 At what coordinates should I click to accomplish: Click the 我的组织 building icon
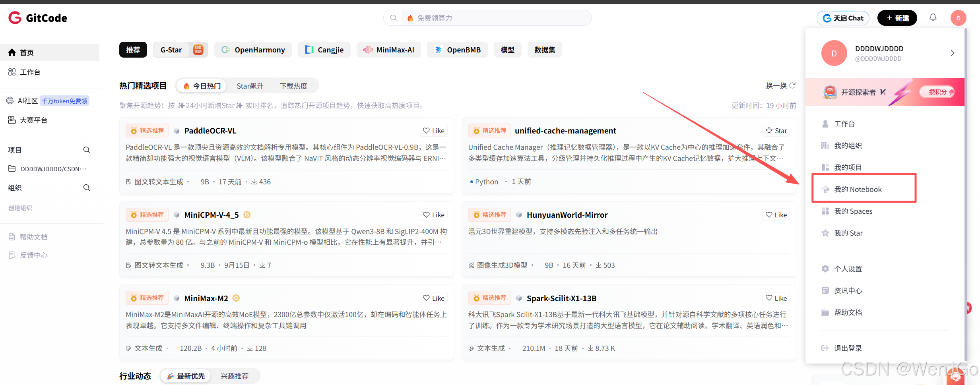(825, 145)
